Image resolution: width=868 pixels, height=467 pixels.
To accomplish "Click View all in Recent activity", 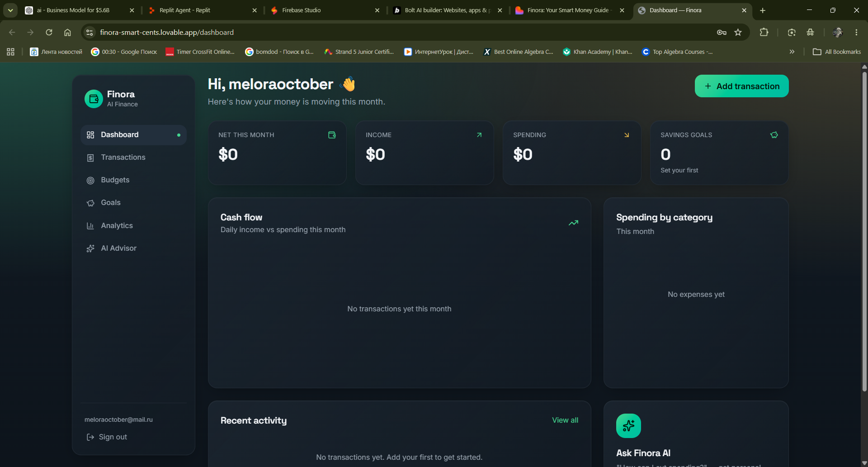I will tap(565, 420).
